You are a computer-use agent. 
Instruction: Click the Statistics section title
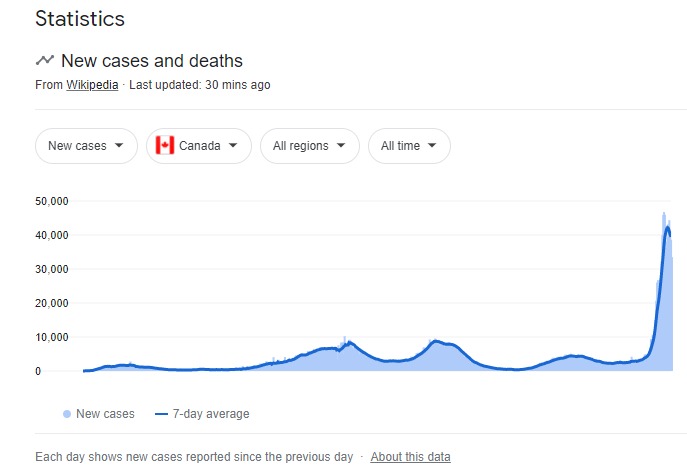[80, 18]
